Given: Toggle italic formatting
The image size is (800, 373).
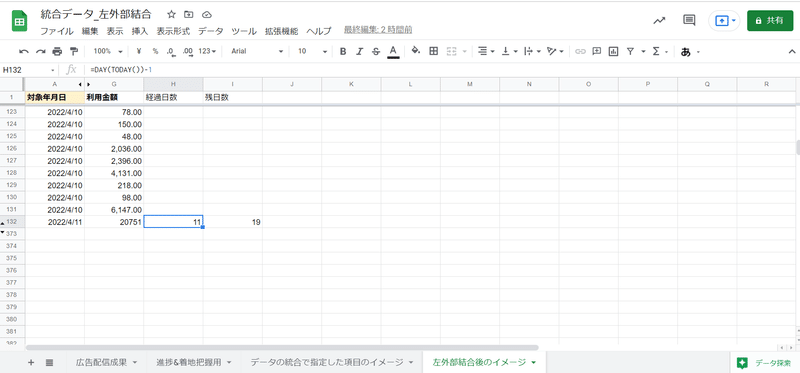Looking at the screenshot, I should [x=359, y=52].
